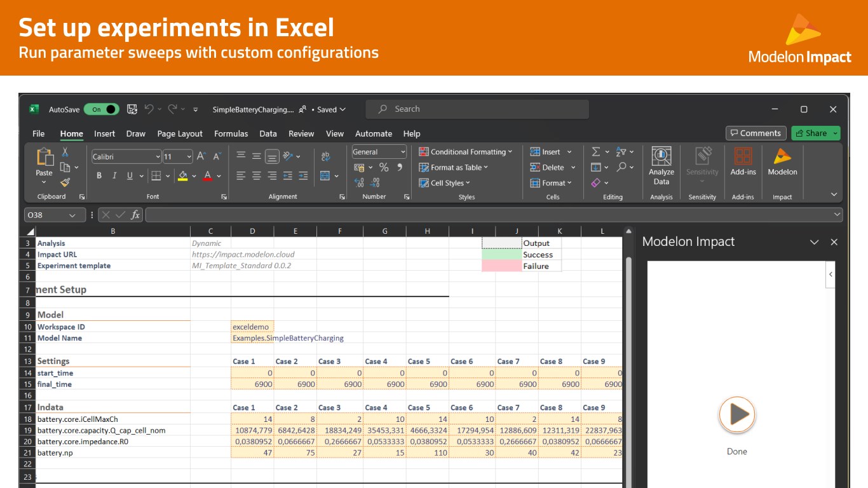
Task: Toggle underline formatting
Action: [x=130, y=175]
